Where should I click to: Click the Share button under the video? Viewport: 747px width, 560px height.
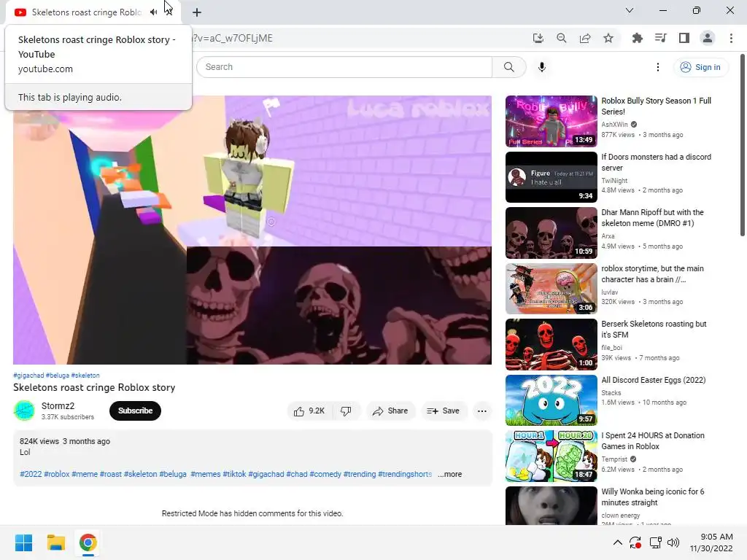pyautogui.click(x=391, y=411)
